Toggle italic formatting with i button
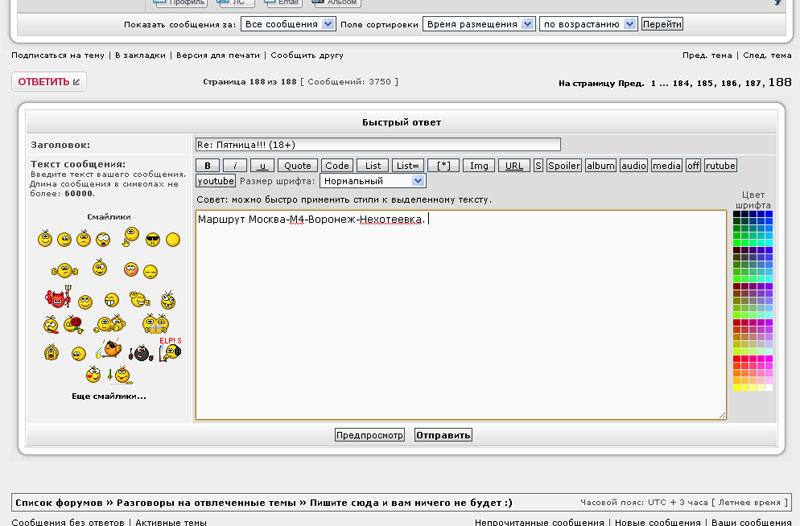 (234, 165)
